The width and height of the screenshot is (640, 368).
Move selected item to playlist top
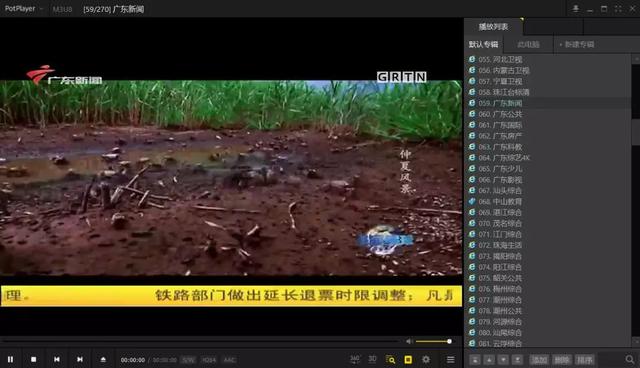[475, 359]
